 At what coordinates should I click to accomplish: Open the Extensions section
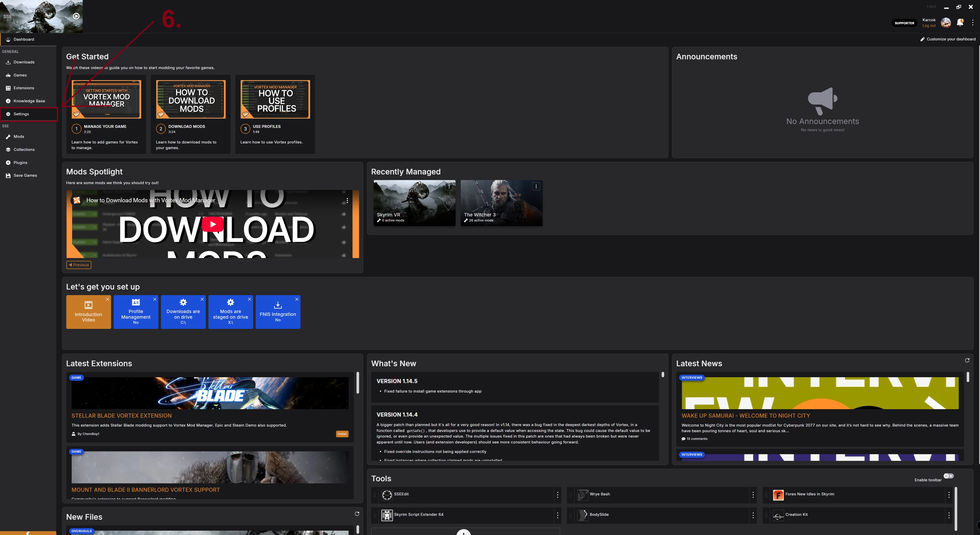[x=28, y=88]
